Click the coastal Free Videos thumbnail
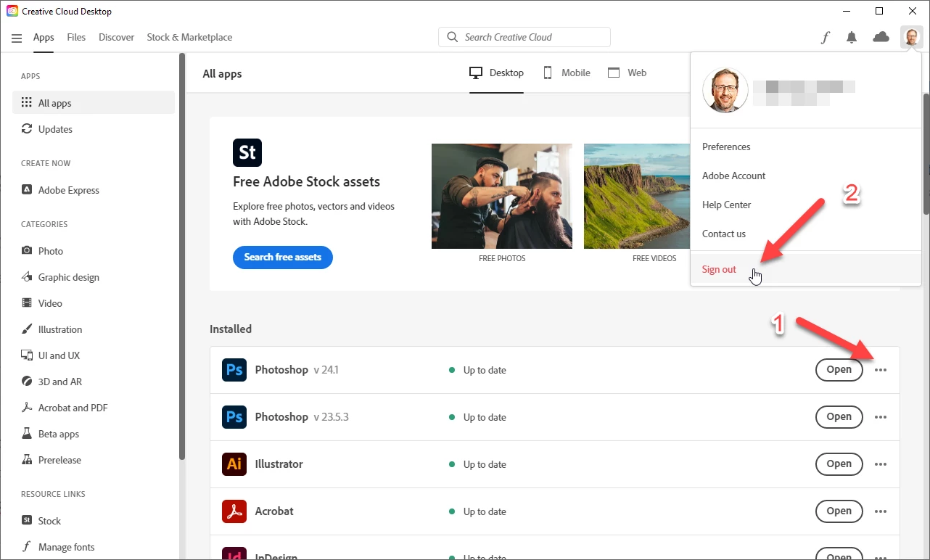This screenshot has width=930, height=560. (637, 196)
